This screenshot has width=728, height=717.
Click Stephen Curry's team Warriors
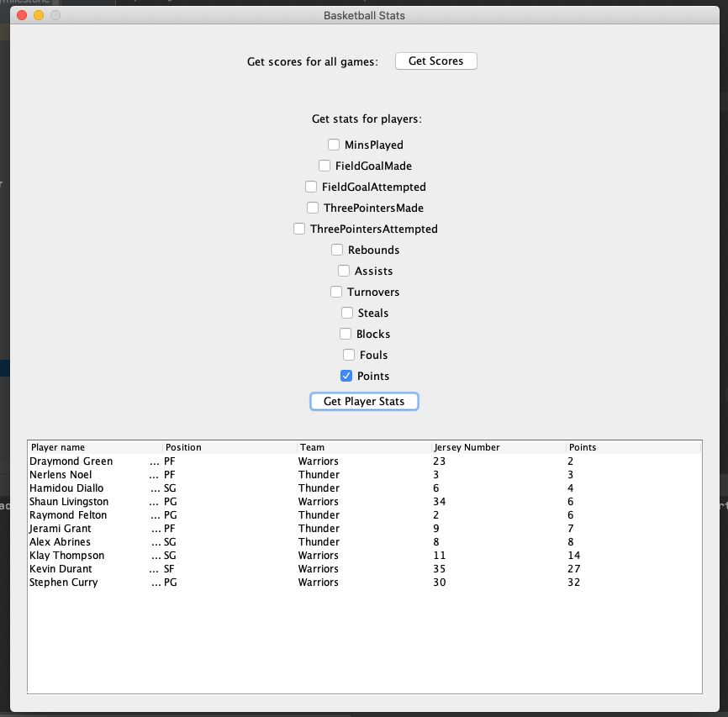pyautogui.click(x=319, y=583)
